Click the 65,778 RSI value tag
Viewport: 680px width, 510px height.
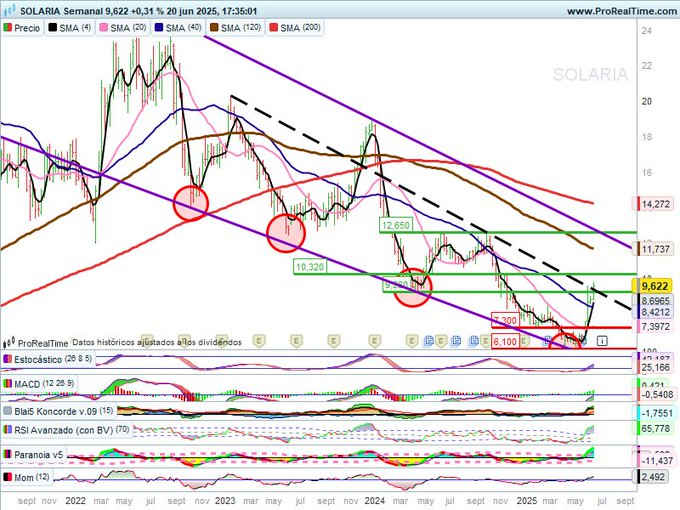coord(656,428)
